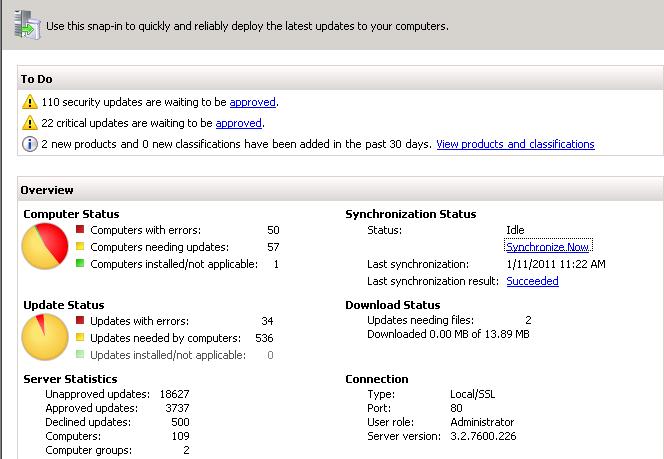The image size is (664, 459).
Task: Click the warning icon beside security updates
Action: coord(30,102)
